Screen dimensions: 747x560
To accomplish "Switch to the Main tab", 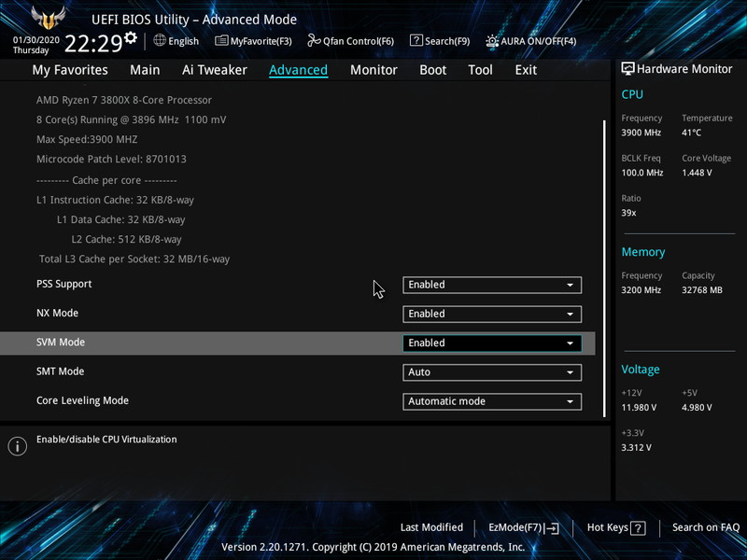I will pos(145,70).
